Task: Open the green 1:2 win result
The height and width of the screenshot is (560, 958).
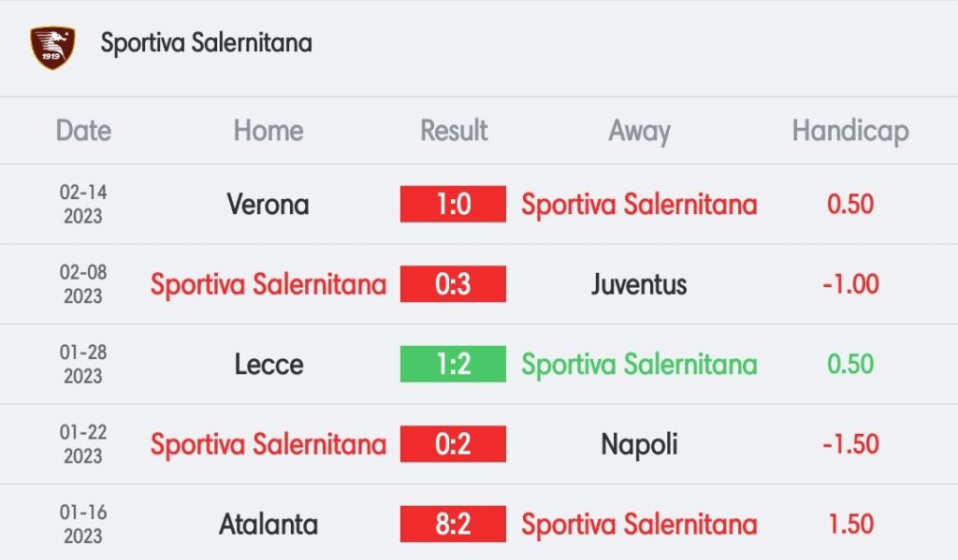Action: click(453, 364)
